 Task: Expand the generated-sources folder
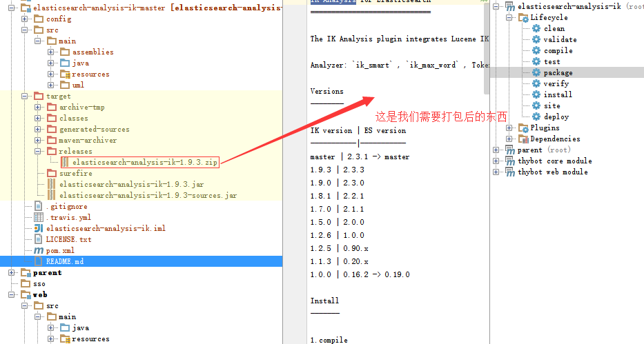pos(38,129)
